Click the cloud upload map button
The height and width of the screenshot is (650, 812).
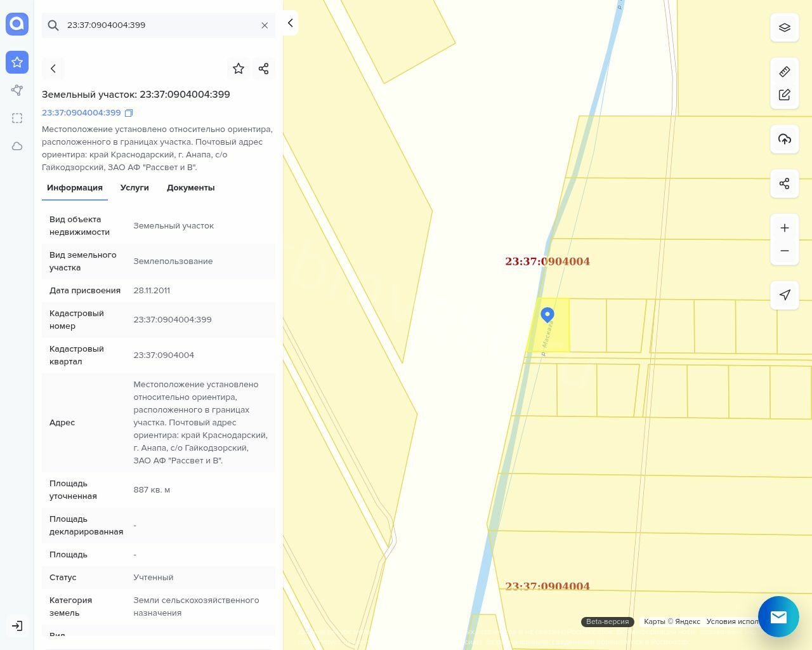785,139
